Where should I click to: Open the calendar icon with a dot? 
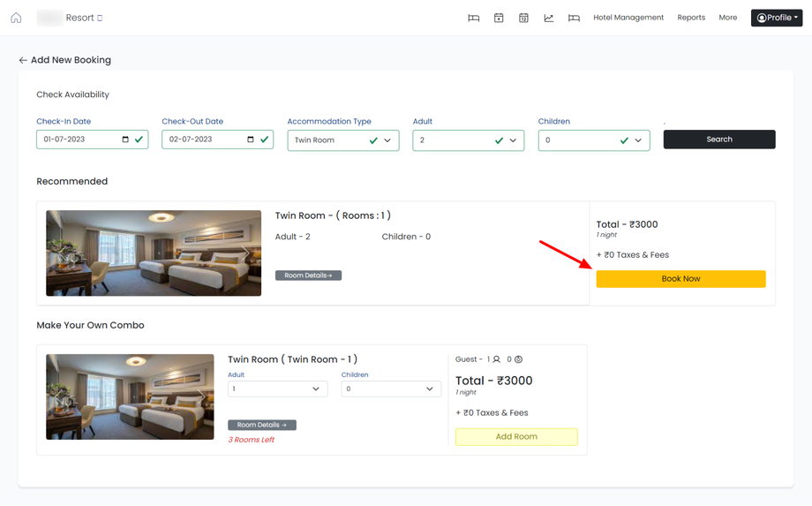point(499,18)
